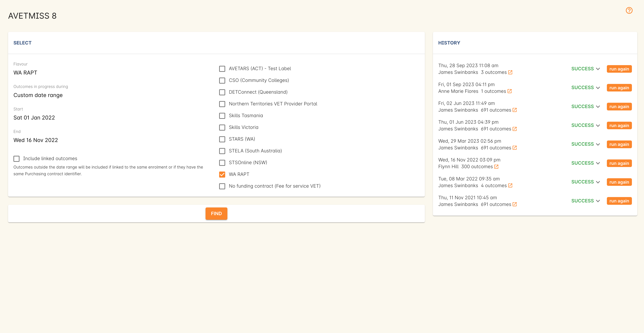Viewport: 644px width, 333px height.
Task: Run again the 16 Nov 2022 export
Action: point(619,163)
